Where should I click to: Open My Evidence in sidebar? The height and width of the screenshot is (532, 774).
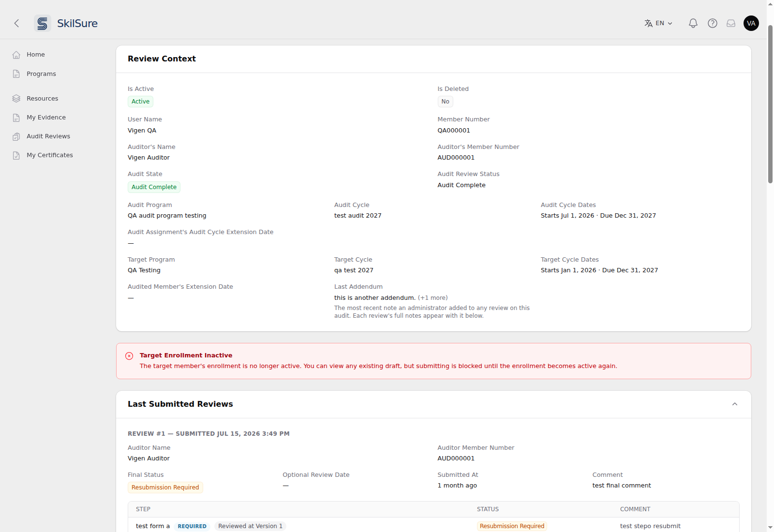[x=46, y=118]
